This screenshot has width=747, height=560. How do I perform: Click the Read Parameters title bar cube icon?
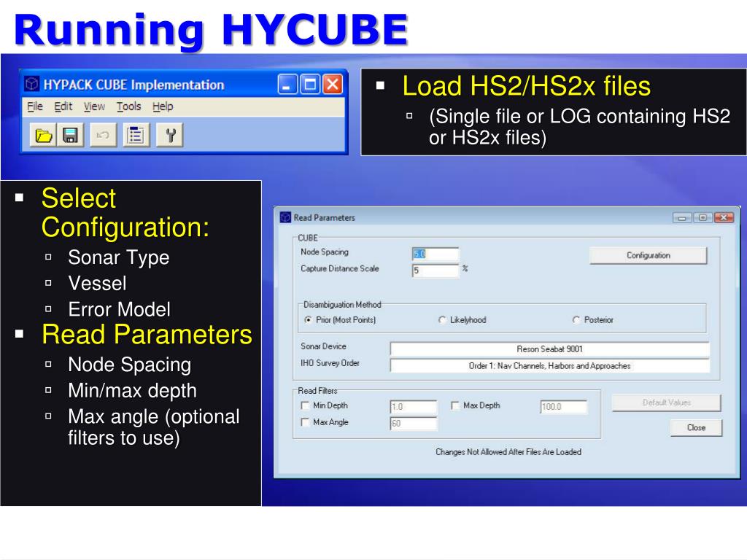click(x=285, y=217)
